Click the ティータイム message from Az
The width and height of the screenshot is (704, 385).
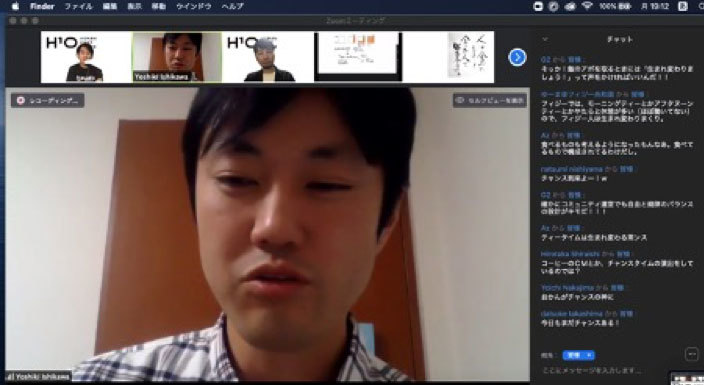coord(594,237)
